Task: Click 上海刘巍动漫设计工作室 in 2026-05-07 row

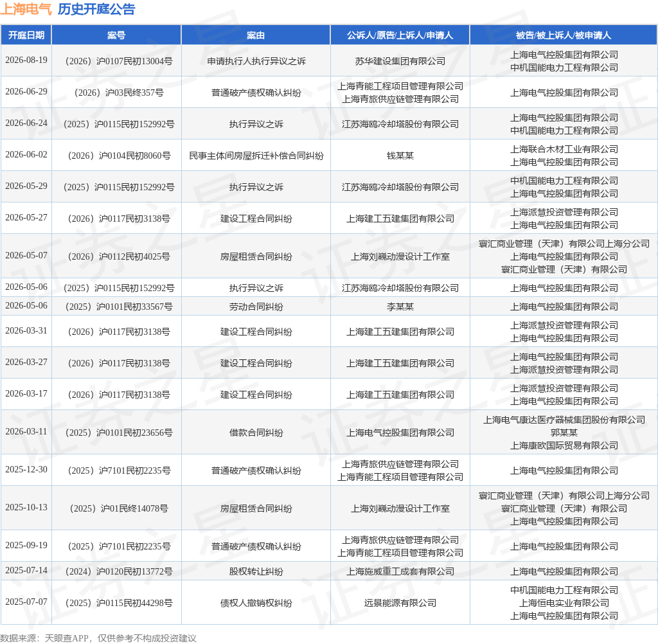Action: coord(400,256)
